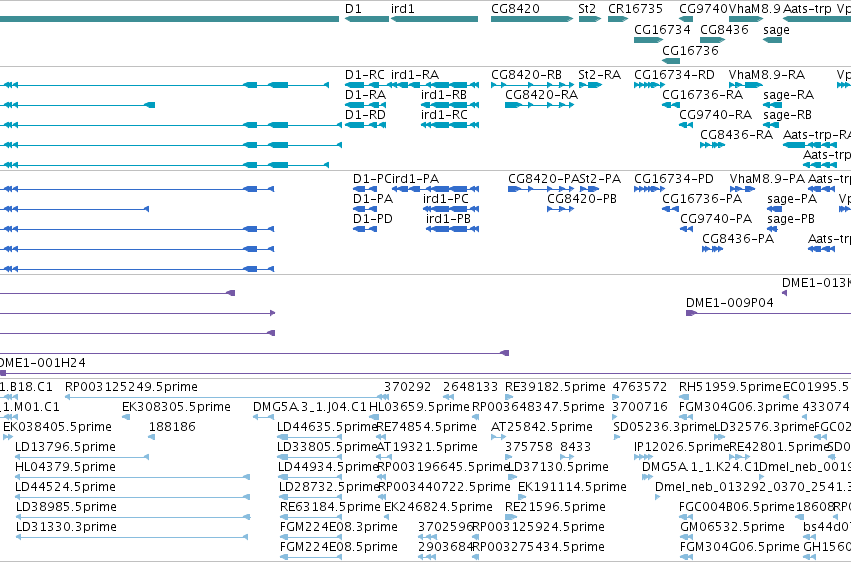
Task: Click the LD38985.5prime EST label
Action: coord(66,507)
